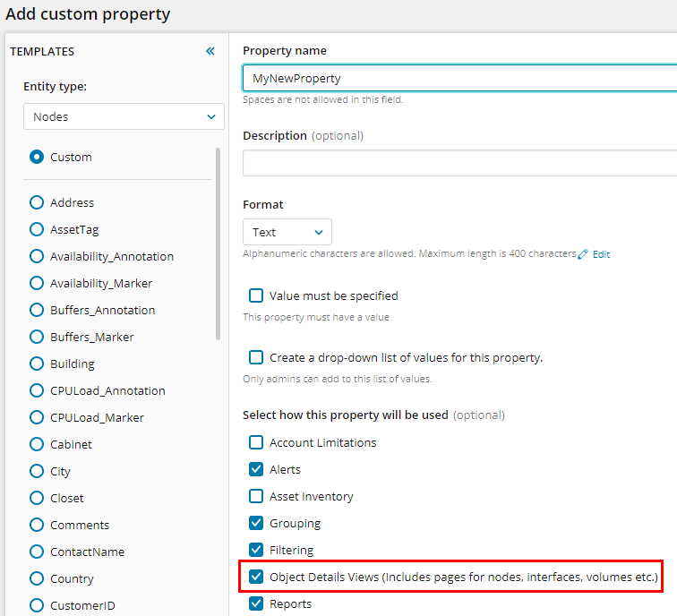
Task: Click the Edit link for maximum length
Action: coord(601,254)
